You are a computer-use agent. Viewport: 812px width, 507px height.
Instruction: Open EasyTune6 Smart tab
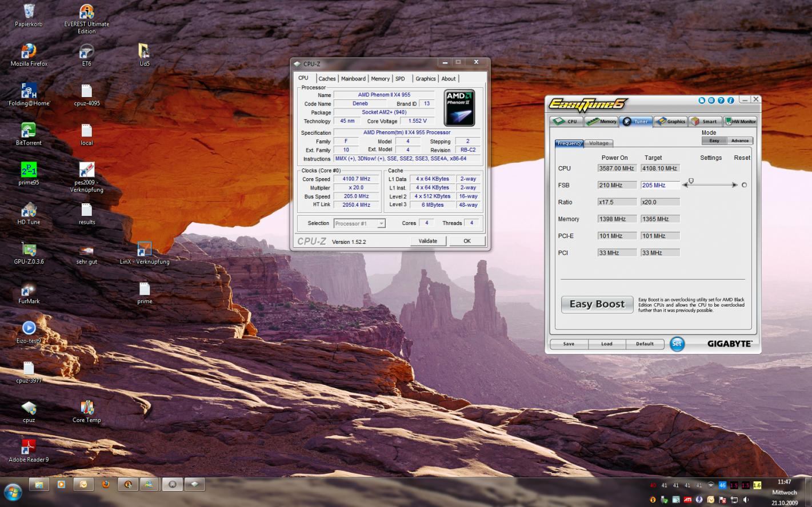[705, 121]
